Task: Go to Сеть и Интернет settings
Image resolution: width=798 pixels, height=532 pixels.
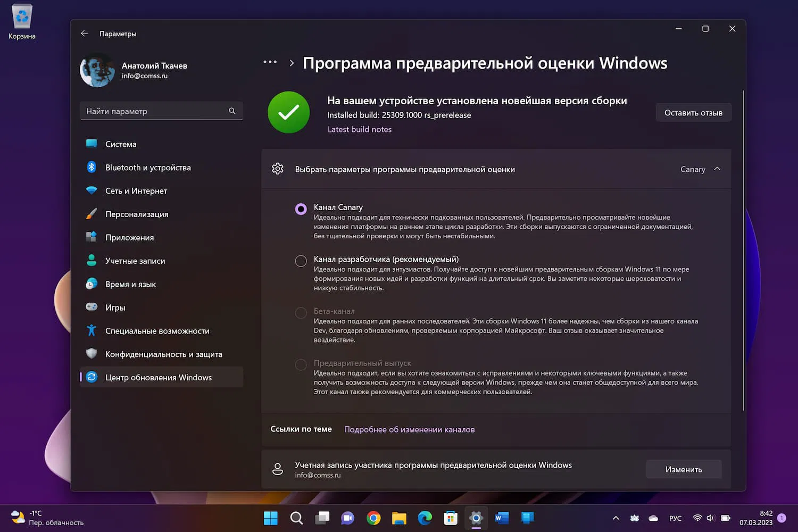Action: (x=161, y=191)
